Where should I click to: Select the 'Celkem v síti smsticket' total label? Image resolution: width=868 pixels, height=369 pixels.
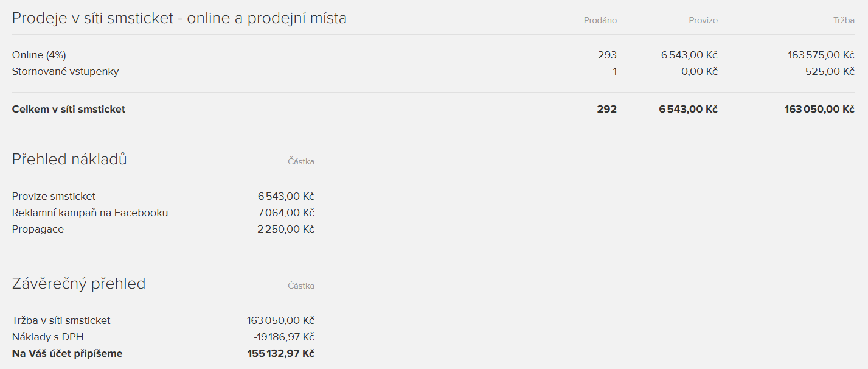[69, 110]
